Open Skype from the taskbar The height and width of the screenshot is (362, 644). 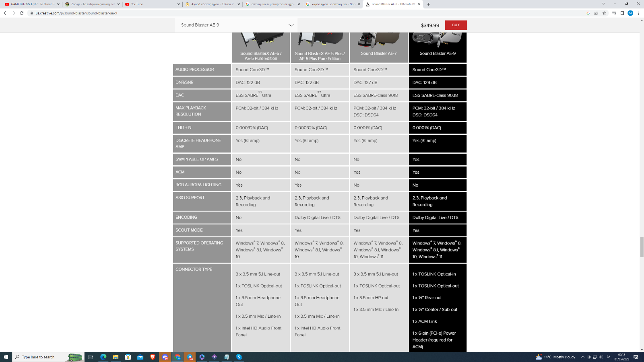239,357
